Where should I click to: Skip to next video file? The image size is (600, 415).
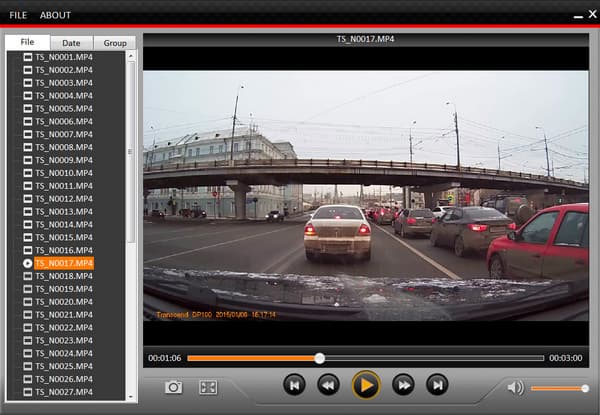click(437, 385)
